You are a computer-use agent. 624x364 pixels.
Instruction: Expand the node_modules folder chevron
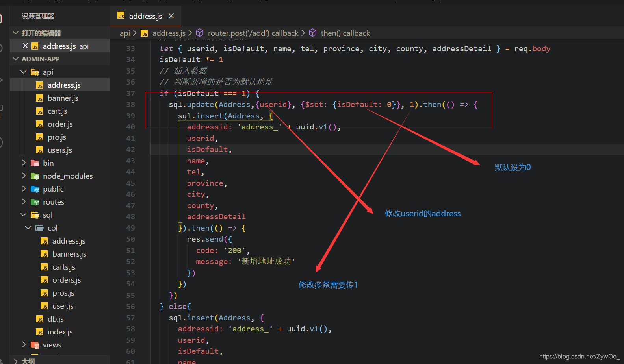pos(24,176)
